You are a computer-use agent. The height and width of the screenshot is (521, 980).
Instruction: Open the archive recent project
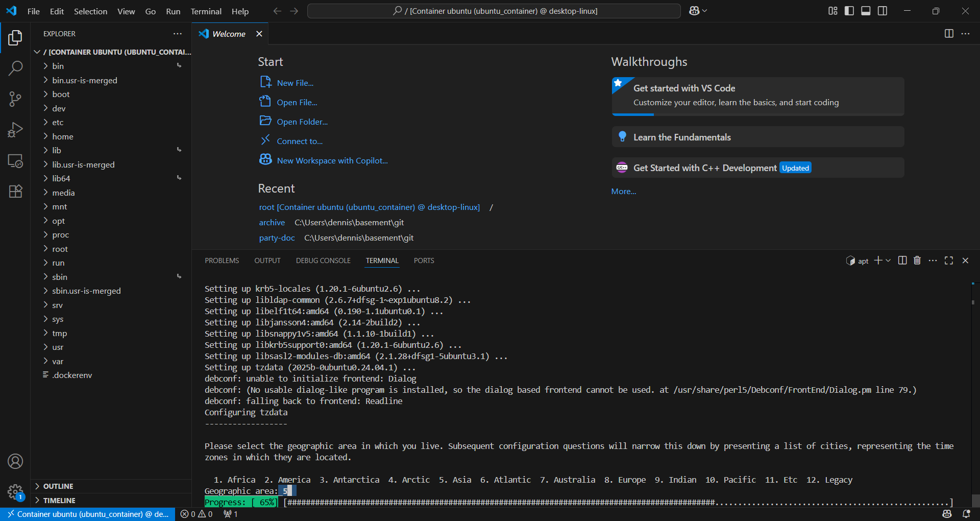click(x=272, y=222)
